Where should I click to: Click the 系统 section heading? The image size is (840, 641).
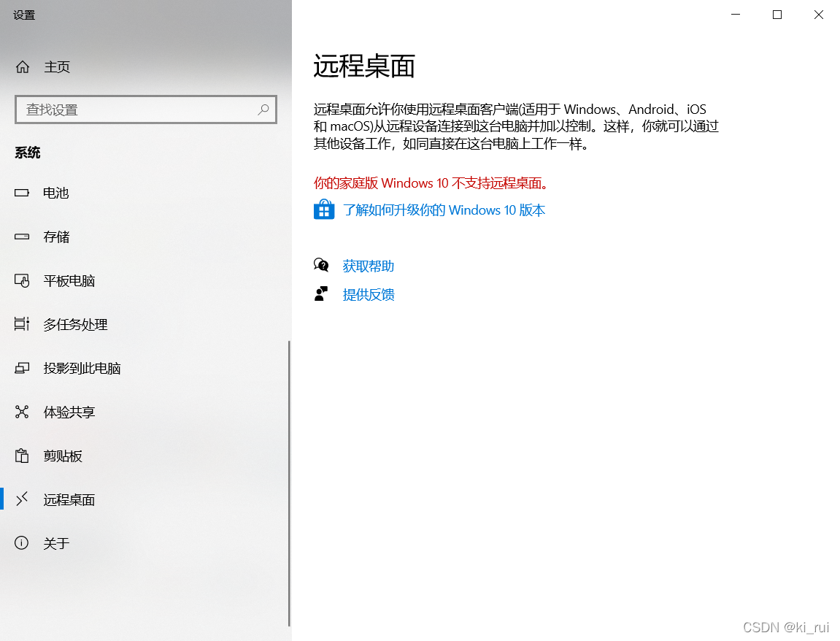point(27,153)
